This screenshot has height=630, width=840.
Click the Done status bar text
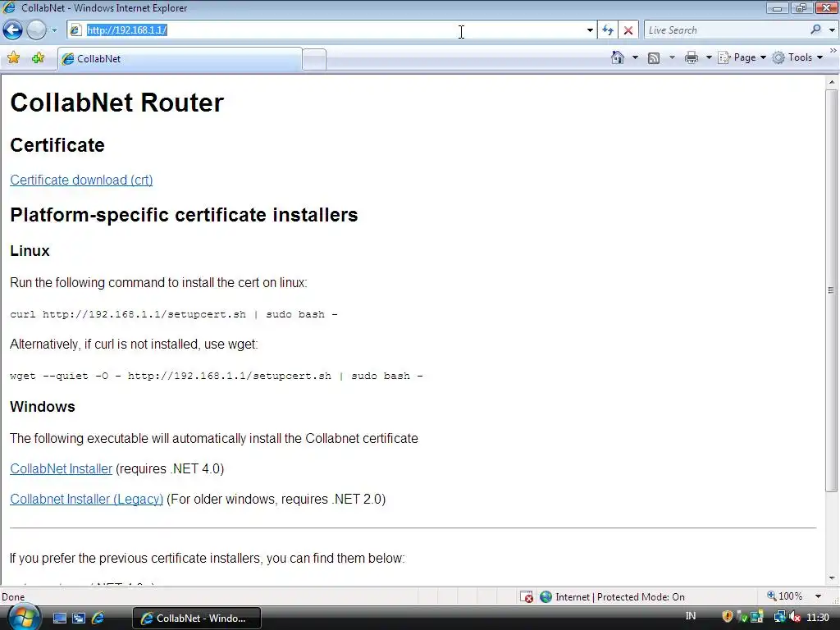pos(13,597)
